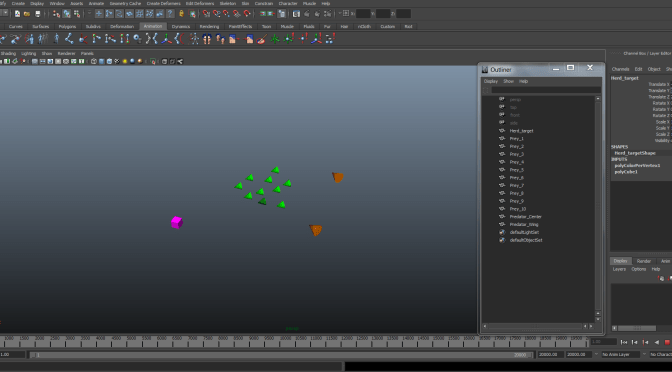The image size is (672, 372).
Task: Step back one frame
Action: [x=635, y=342]
